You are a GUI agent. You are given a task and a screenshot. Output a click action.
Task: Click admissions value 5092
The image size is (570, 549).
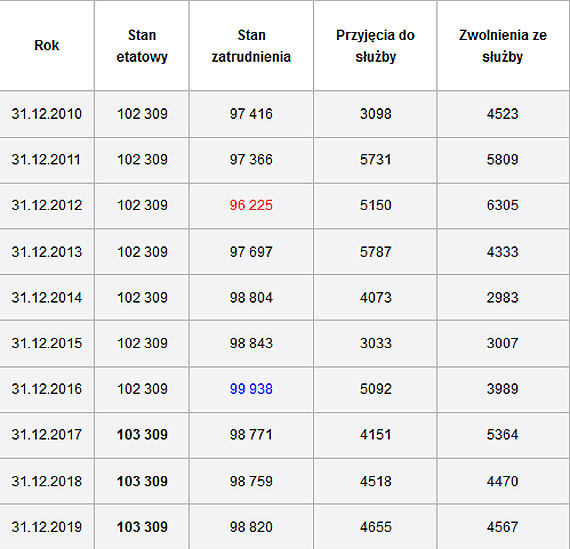click(x=376, y=389)
